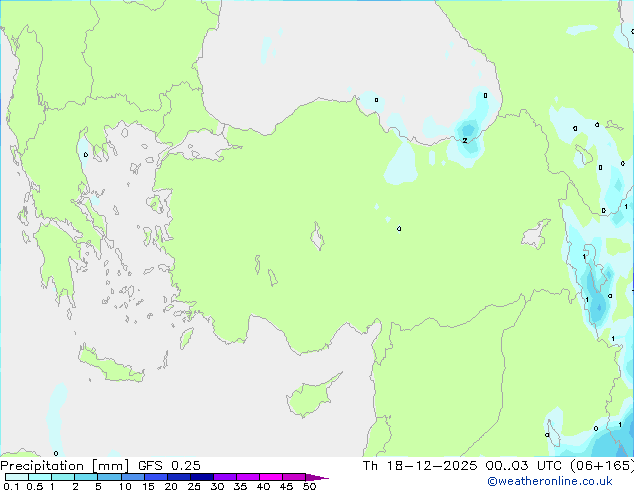Click the "Th 18-12-2025" date text
The image size is (634, 490).
click(x=420, y=466)
